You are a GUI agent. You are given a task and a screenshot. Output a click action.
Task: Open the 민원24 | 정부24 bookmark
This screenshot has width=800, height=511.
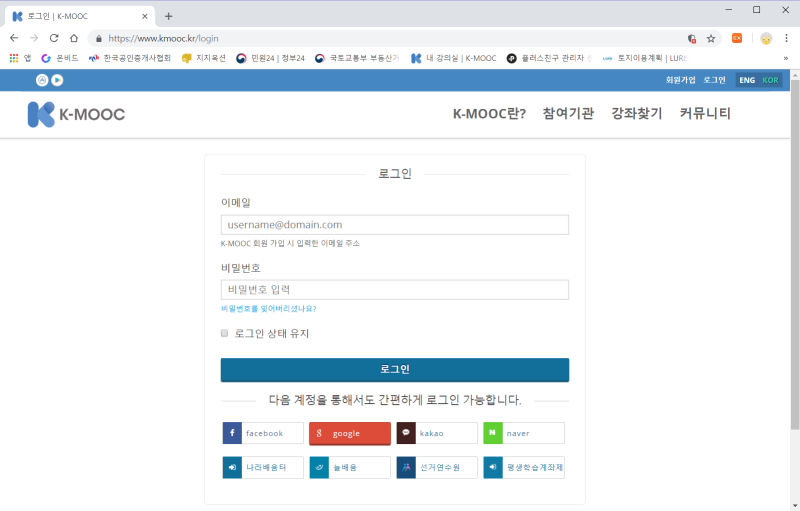point(270,58)
